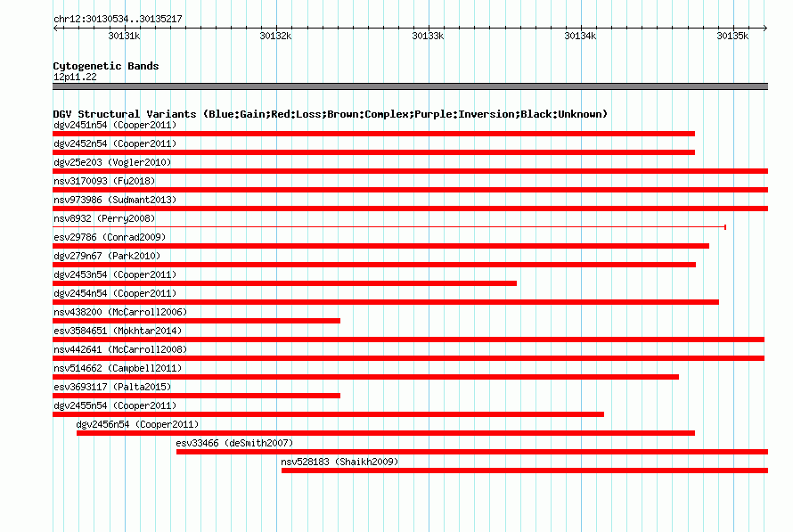
Task: Click the DGV Structural Variants track title
Action: tap(331, 114)
